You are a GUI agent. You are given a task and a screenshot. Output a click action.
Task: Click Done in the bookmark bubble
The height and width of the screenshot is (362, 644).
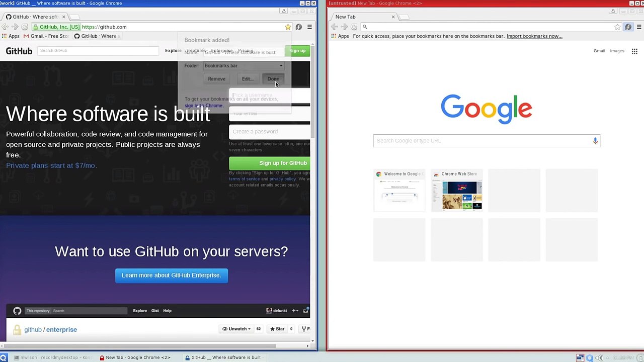click(273, 79)
